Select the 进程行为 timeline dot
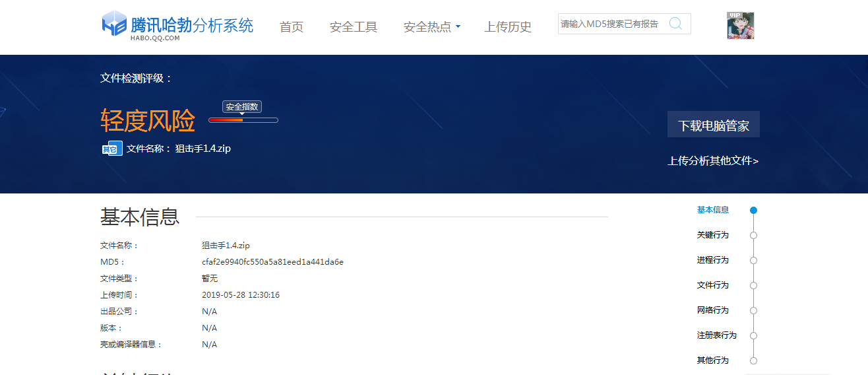Screen dimensions: 868x375 (x=753, y=260)
